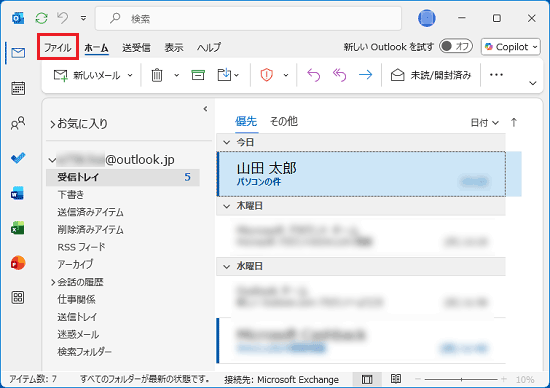
Task: Switch to the その他 inbox tab
Action: pyautogui.click(x=284, y=121)
